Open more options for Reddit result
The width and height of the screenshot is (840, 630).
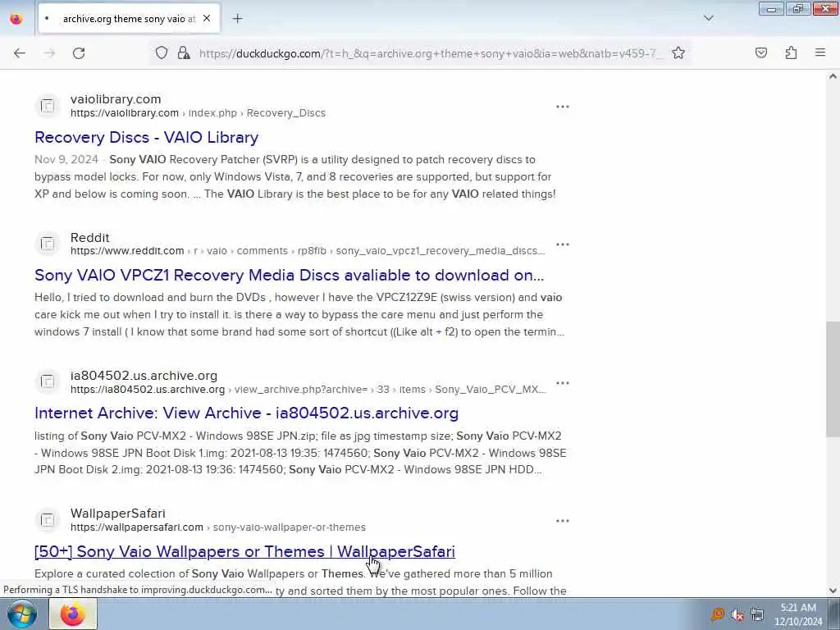[563, 244]
